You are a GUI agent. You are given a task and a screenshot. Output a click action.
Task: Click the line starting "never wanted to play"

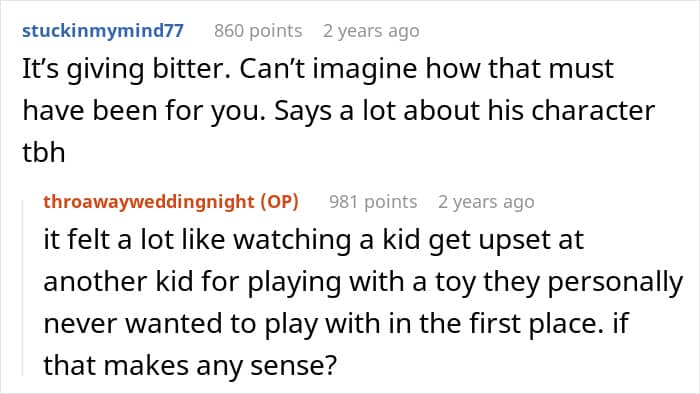click(336, 323)
